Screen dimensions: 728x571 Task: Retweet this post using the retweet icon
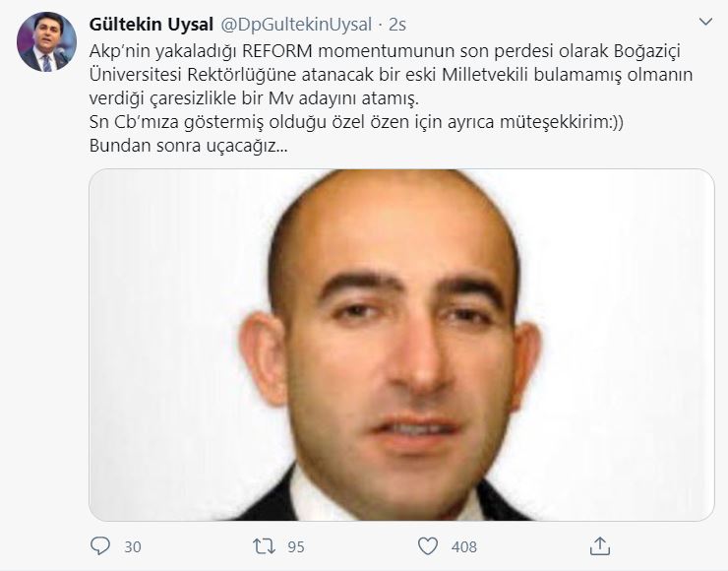pyautogui.click(x=264, y=546)
